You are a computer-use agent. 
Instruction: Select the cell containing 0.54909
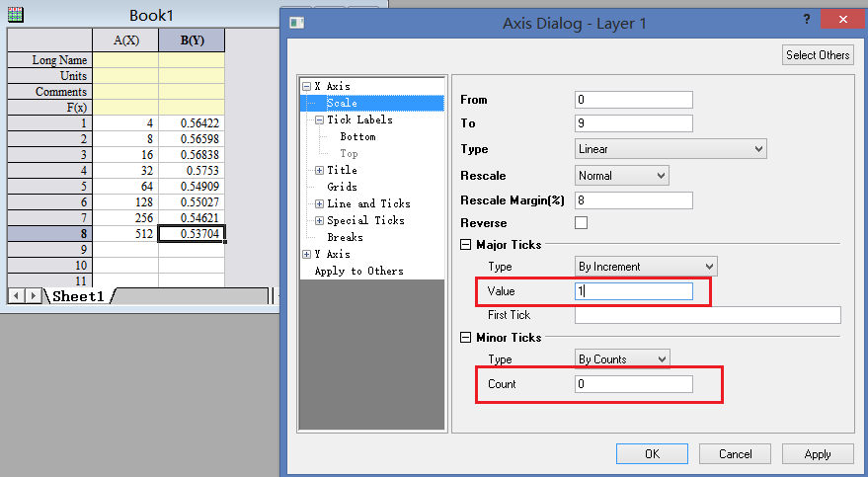pos(193,186)
